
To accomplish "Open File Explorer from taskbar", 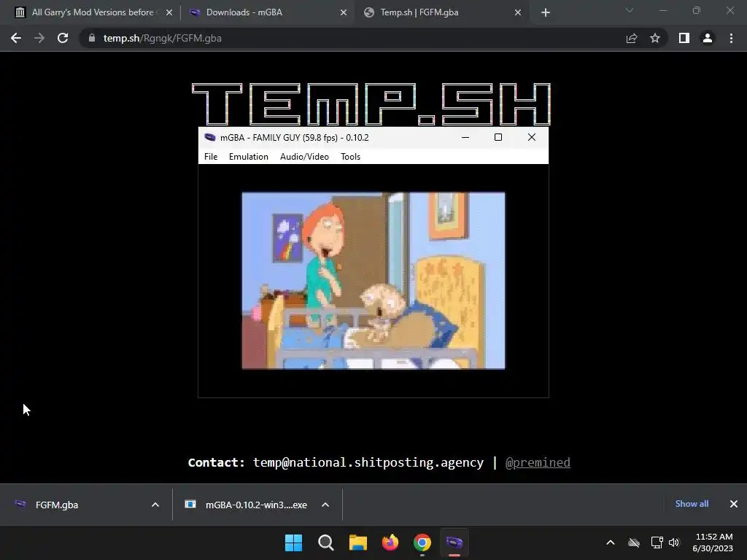I will pyautogui.click(x=358, y=542).
